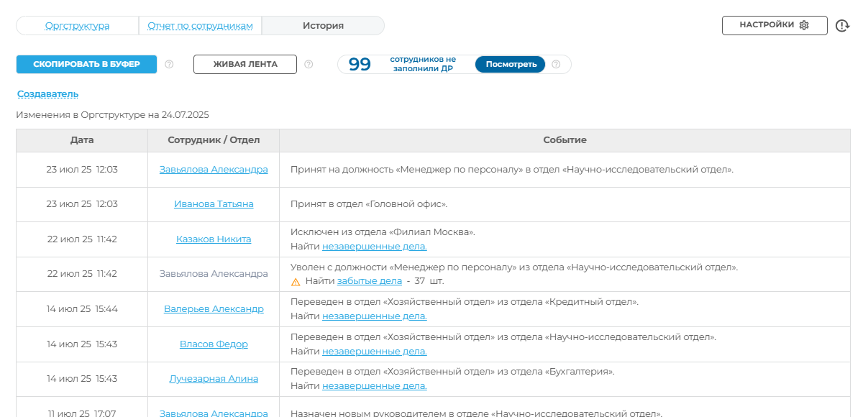Open Настройки with gear icon

click(x=774, y=25)
